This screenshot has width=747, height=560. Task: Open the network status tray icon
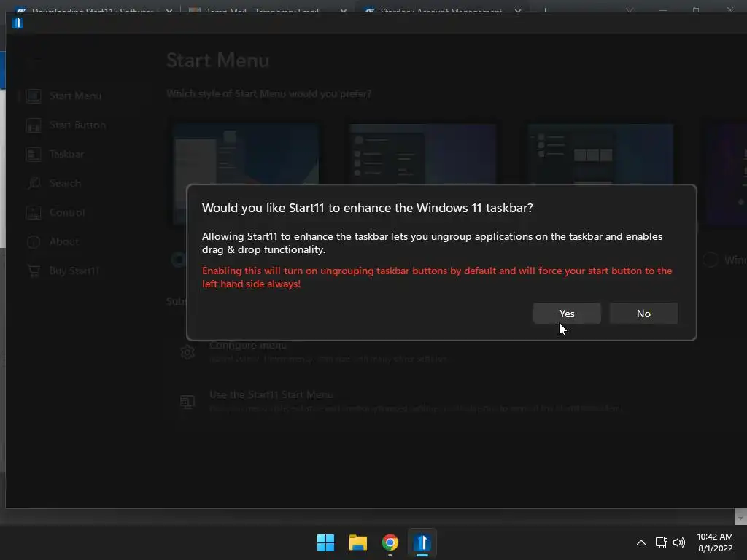[661, 542]
